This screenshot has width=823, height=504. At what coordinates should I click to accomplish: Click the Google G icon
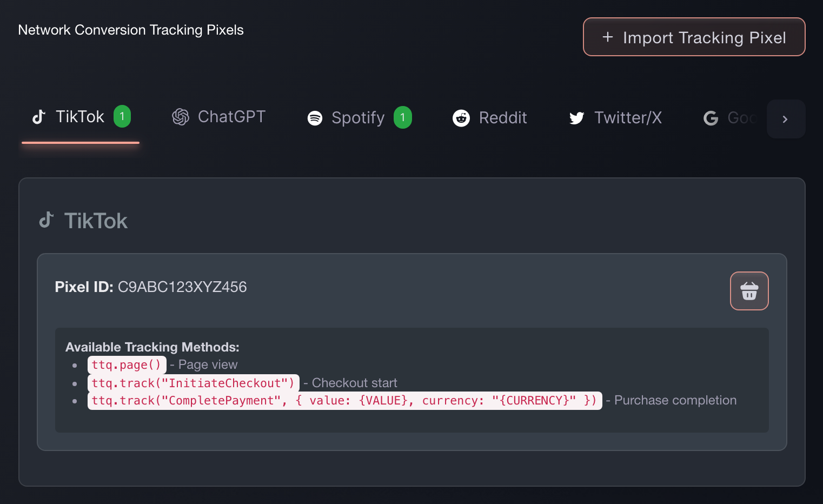(711, 118)
